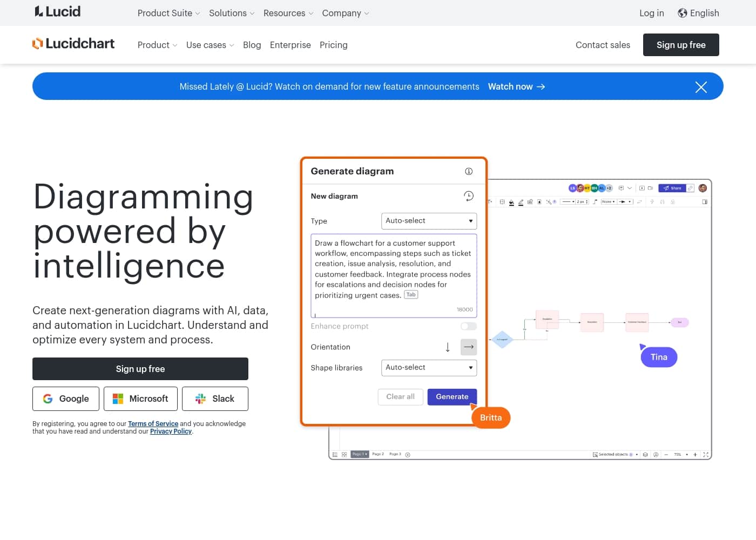Sign up with Microsoft
Viewport: 756px width, 540px height.
tap(140, 399)
